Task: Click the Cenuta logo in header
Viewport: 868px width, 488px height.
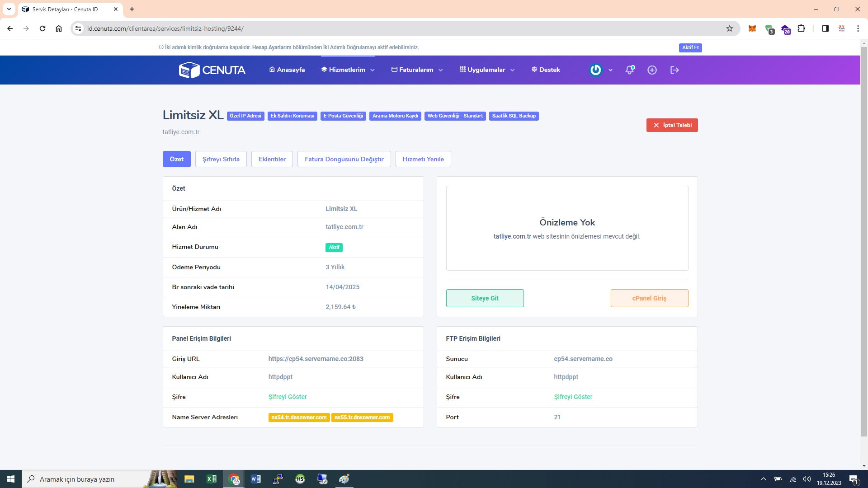Action: click(x=212, y=70)
